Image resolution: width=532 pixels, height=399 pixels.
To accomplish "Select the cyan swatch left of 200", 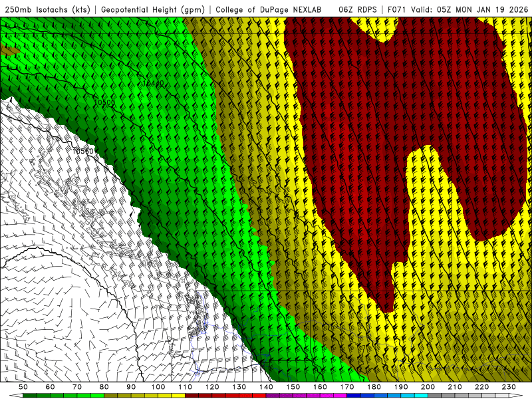I will click(421, 396).
